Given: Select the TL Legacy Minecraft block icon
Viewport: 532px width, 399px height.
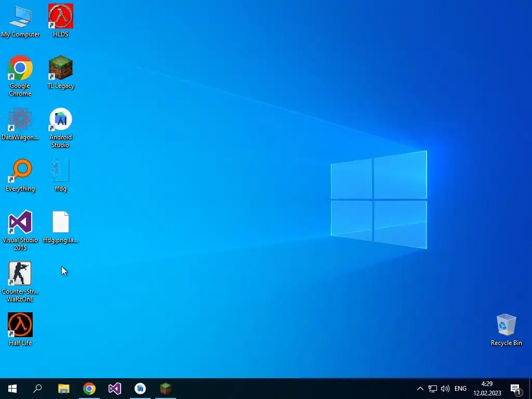Looking at the screenshot, I should pyautogui.click(x=60, y=68).
